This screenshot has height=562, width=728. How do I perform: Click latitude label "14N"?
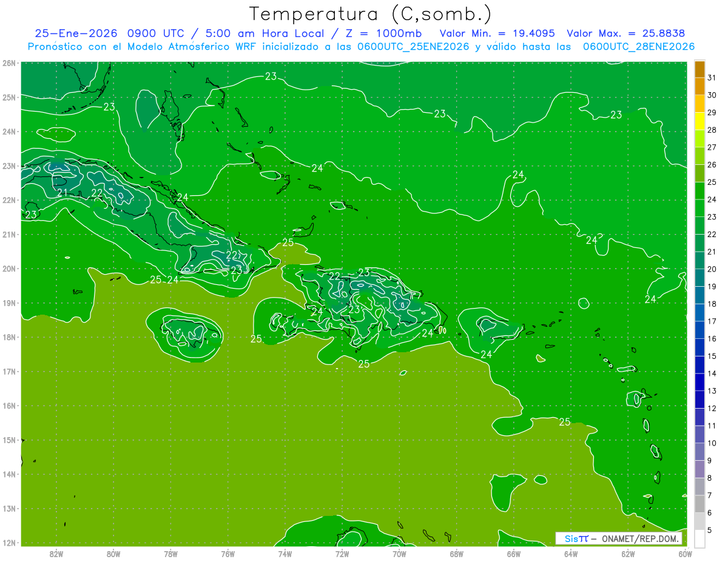[8, 474]
